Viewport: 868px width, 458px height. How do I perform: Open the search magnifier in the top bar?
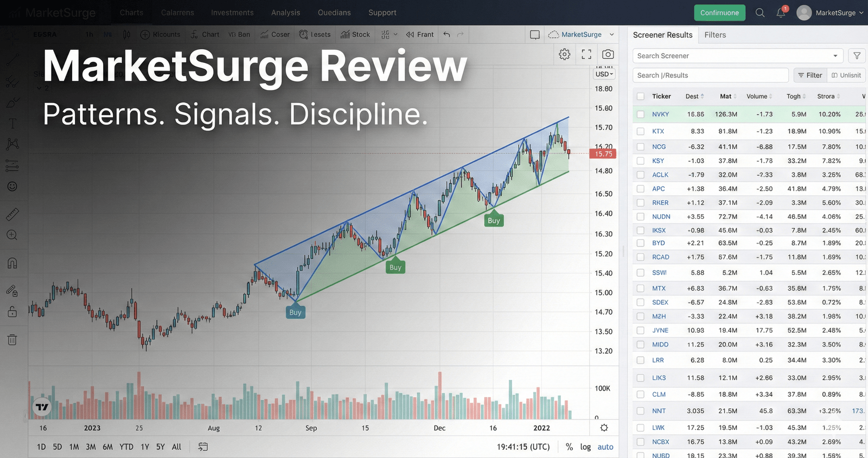point(760,12)
